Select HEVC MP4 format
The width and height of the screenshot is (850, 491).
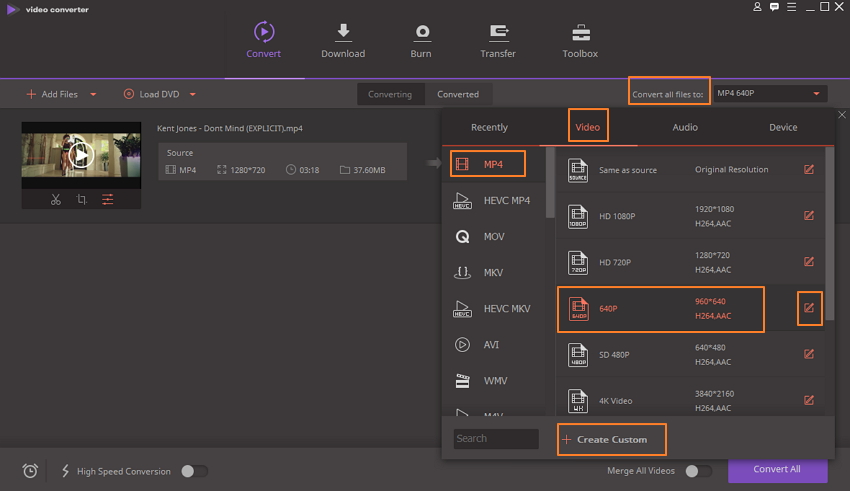click(x=492, y=201)
